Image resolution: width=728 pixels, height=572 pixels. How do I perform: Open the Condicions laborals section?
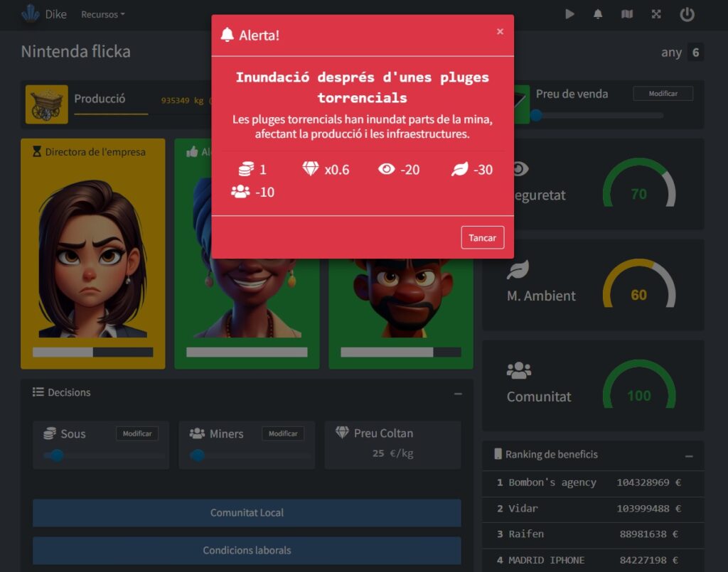coord(247,550)
